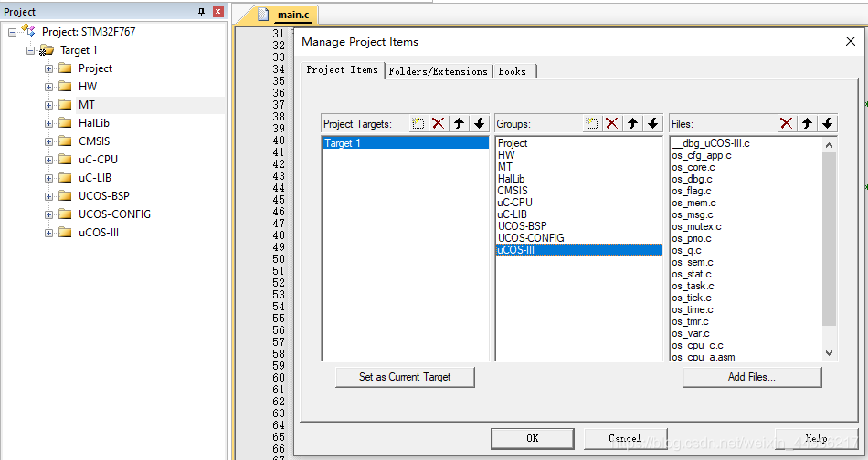
Task: Click the STM32F767 project icon
Action: coord(28,31)
